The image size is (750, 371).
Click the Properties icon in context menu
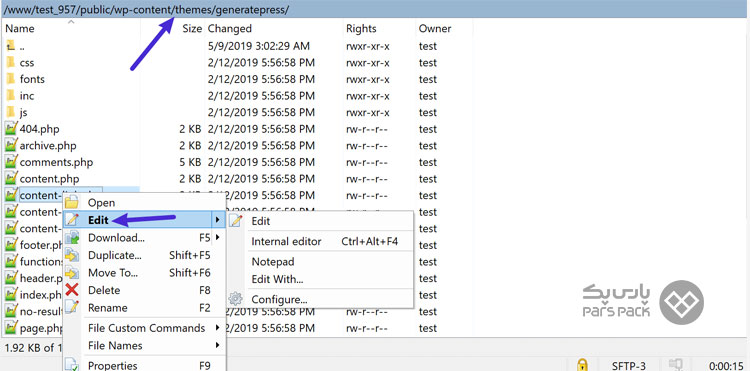click(72, 365)
